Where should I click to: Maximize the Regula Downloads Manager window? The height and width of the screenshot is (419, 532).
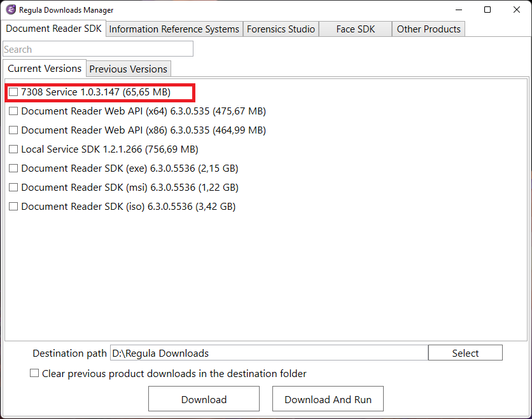coord(487,10)
